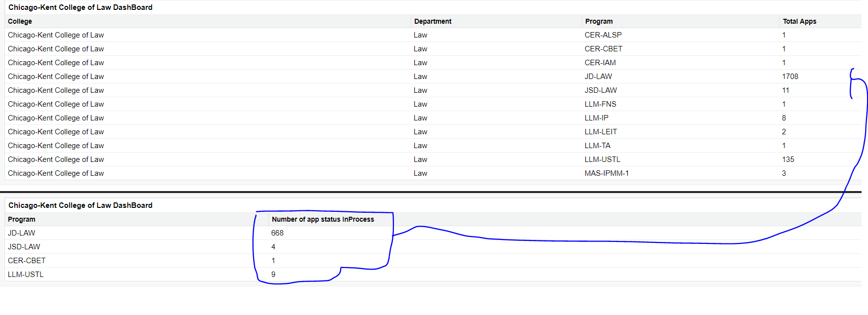The height and width of the screenshot is (315, 868).
Task: Click the InProcess count "9" for LLM-USTL
Action: (273, 275)
